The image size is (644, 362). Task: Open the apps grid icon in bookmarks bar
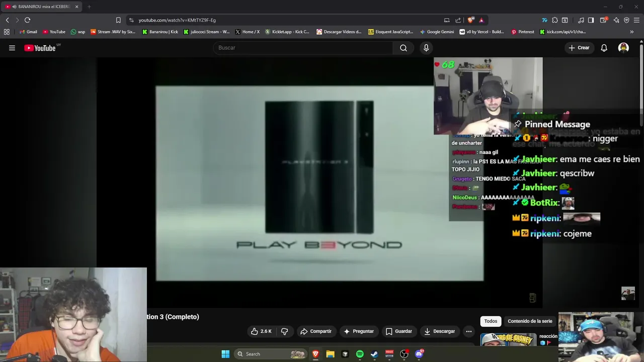tap(7, 32)
